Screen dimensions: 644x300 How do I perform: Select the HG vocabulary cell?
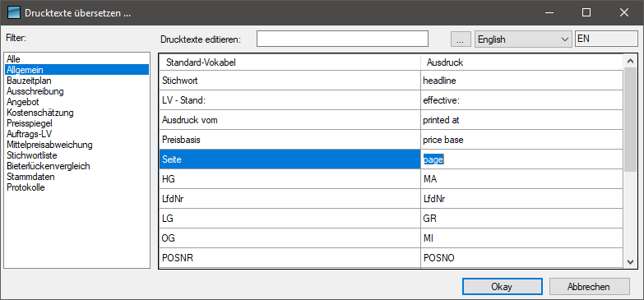[290, 179]
